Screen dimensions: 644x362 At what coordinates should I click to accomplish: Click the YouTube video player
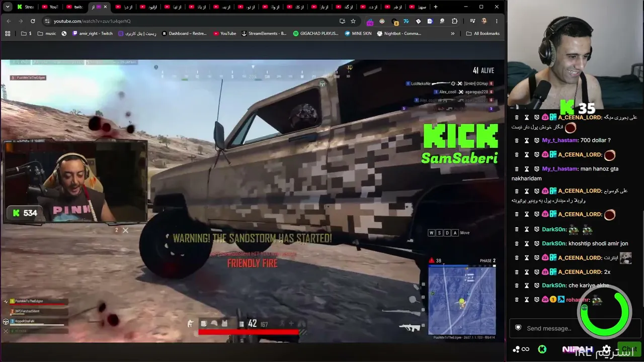pos(253,201)
